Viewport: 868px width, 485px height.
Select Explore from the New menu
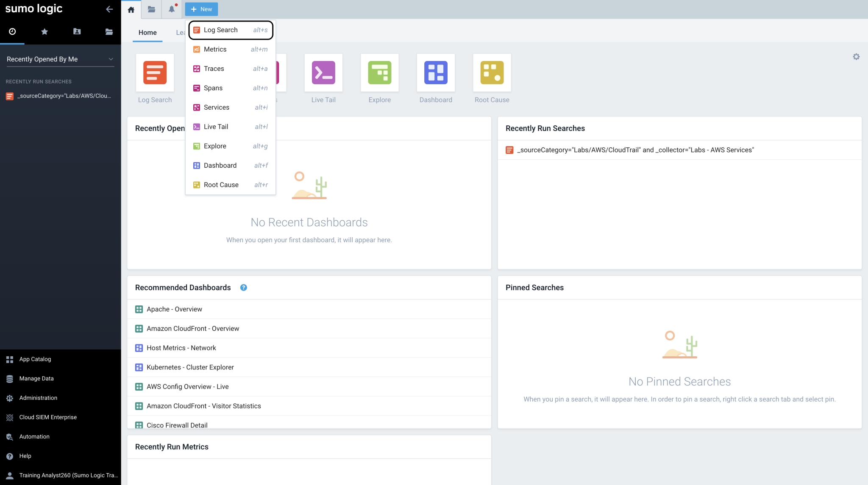tap(231, 146)
